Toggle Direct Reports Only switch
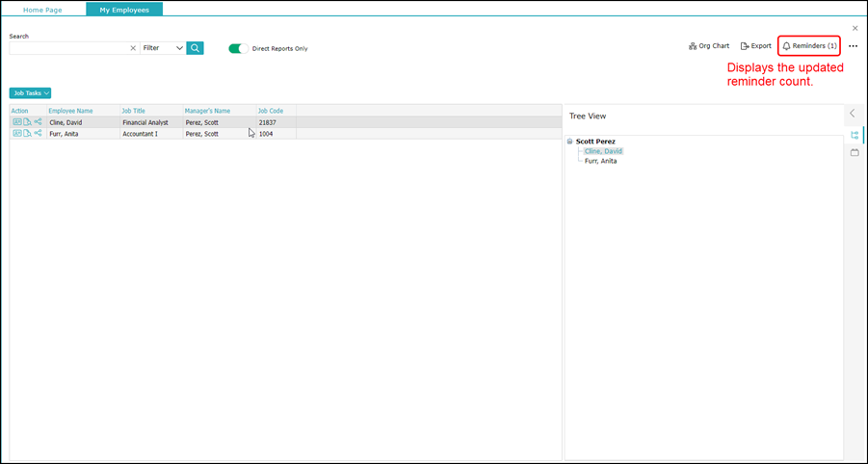Screen dimensions: 868x464 (238, 48)
